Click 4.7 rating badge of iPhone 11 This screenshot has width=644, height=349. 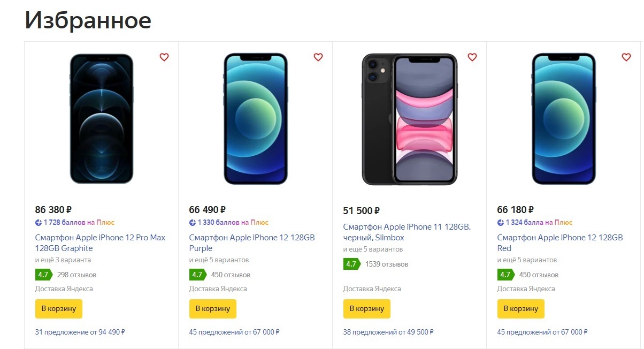351,264
